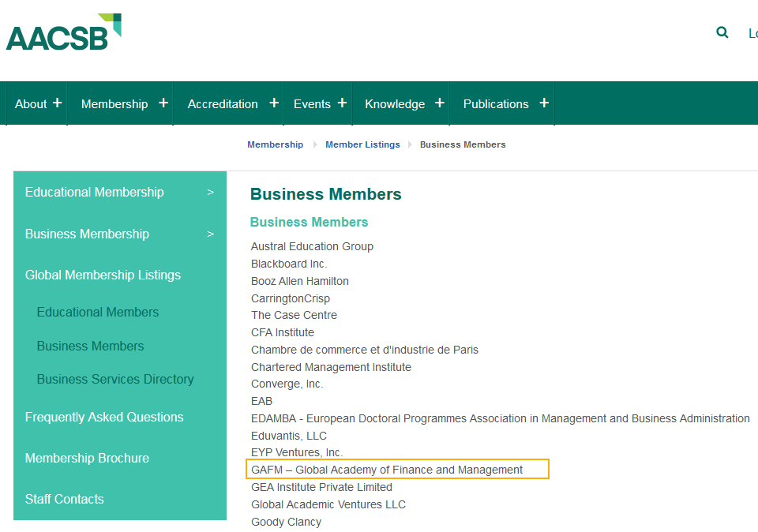Click the AACSB logo
The height and width of the screenshot is (532, 758).
pos(63,32)
